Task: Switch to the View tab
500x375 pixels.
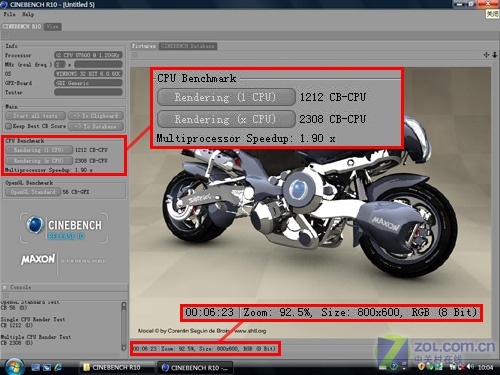Action: click(x=53, y=26)
